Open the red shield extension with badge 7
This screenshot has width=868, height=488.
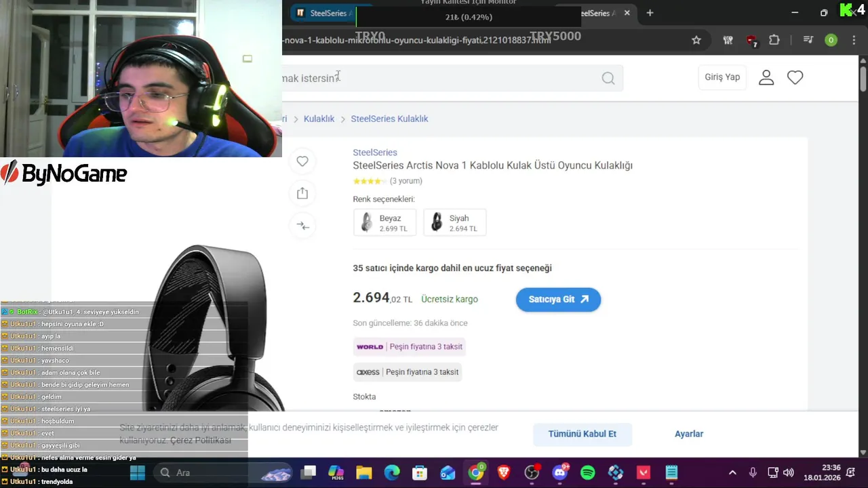pos(751,41)
